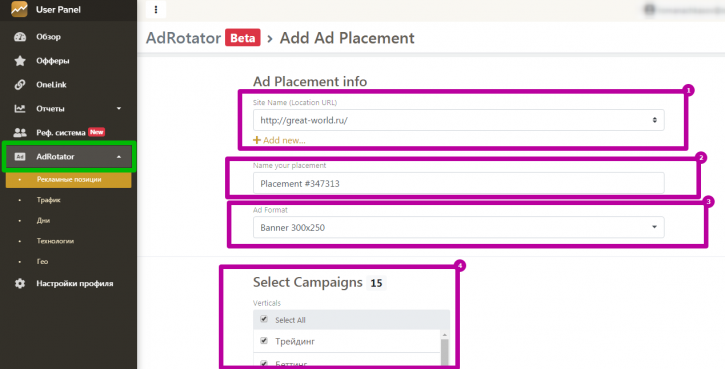The image size is (725, 369).
Task: Open the Ad Format Banner 300x250 dropdown
Action: point(459,228)
